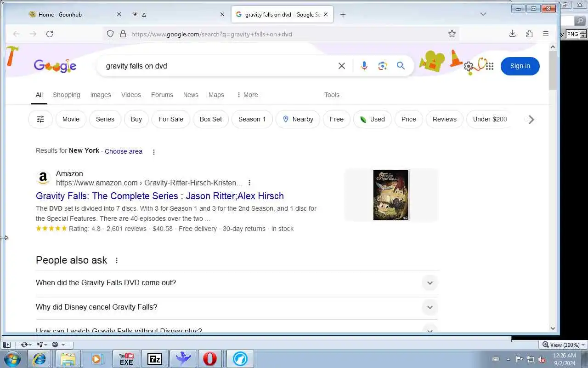Image resolution: width=588 pixels, height=368 pixels.
Task: Reload the current Firefox page
Action: pyautogui.click(x=50, y=34)
